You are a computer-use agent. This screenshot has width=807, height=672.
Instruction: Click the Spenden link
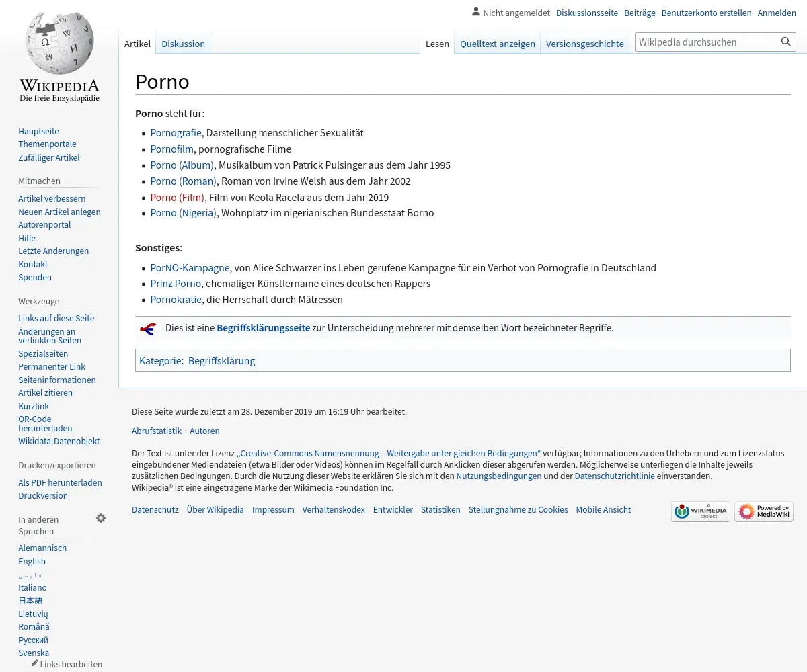tap(35, 277)
